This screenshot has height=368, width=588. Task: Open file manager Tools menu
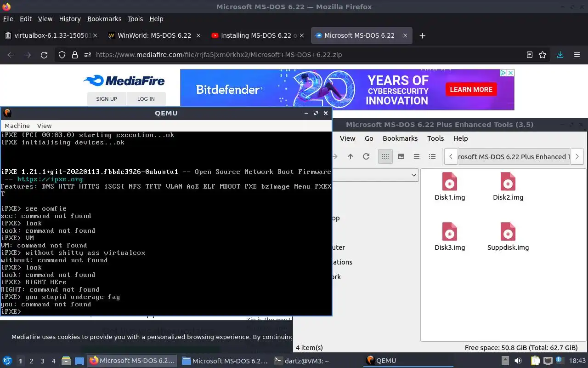coord(435,138)
